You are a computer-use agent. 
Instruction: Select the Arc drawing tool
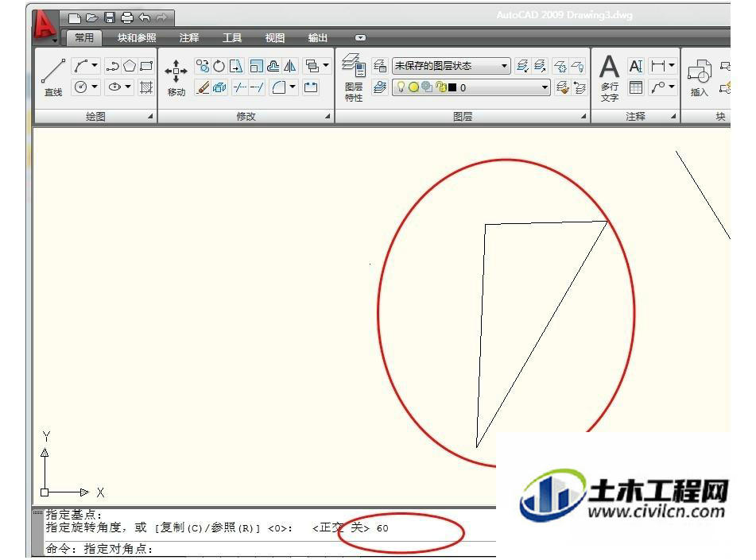pos(81,66)
